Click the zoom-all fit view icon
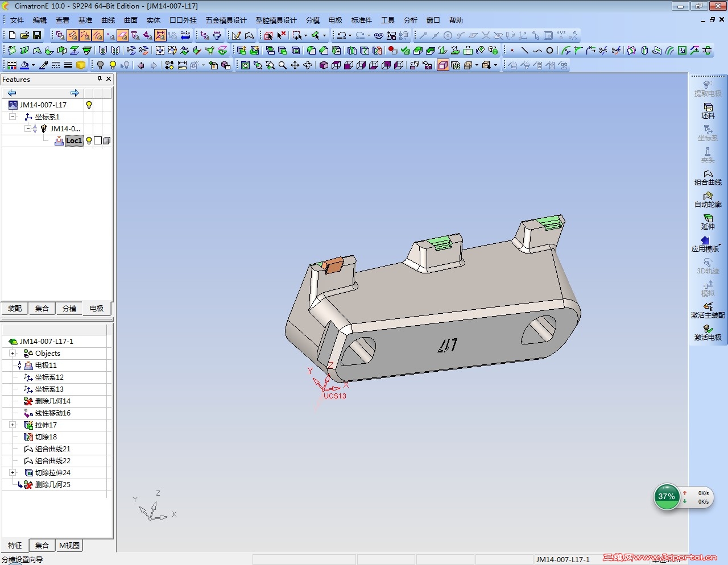Screen dimensions: 728x565 245,65
